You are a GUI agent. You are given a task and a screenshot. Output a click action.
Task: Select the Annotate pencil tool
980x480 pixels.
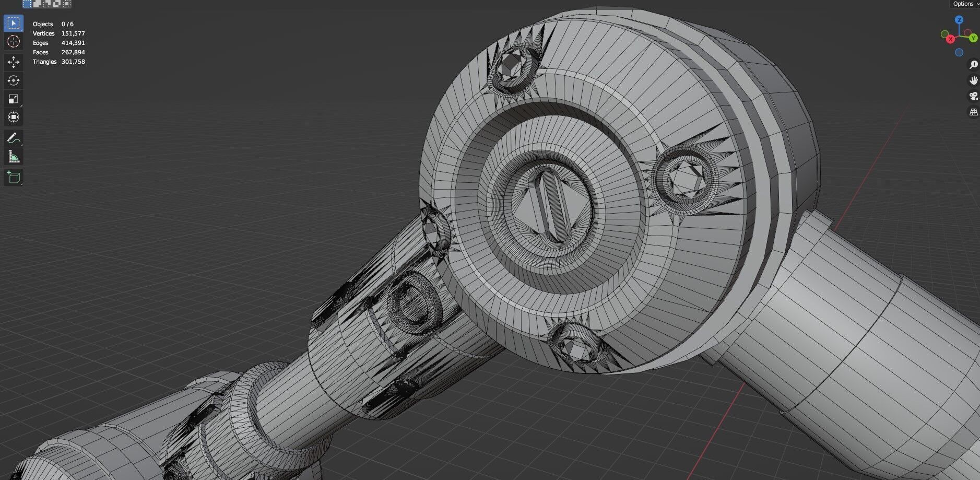coord(14,138)
